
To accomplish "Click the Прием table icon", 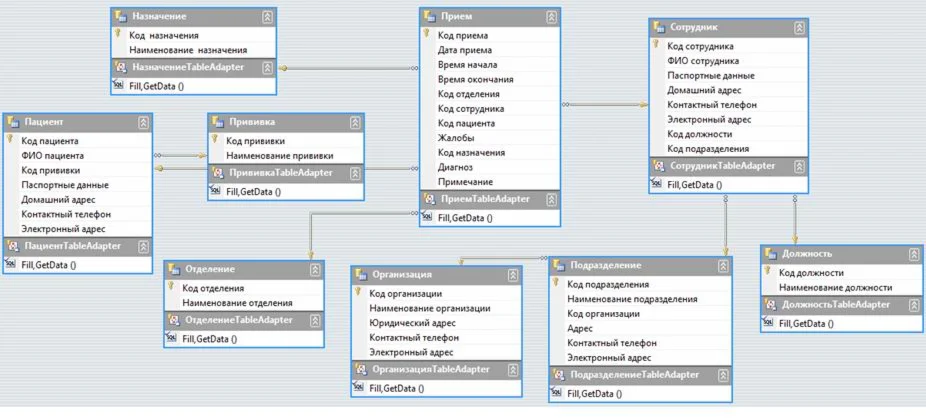I will (429, 17).
